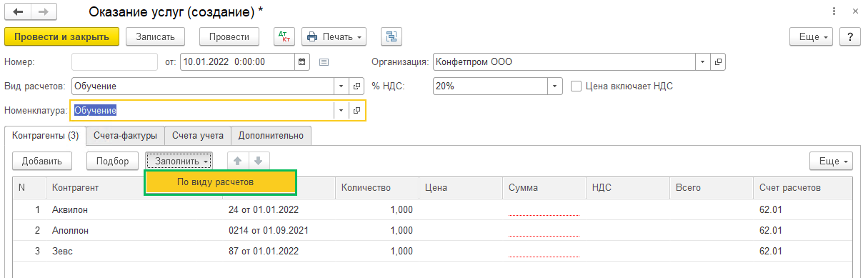
Task: Select the Аполлон row
Action: coord(433,231)
